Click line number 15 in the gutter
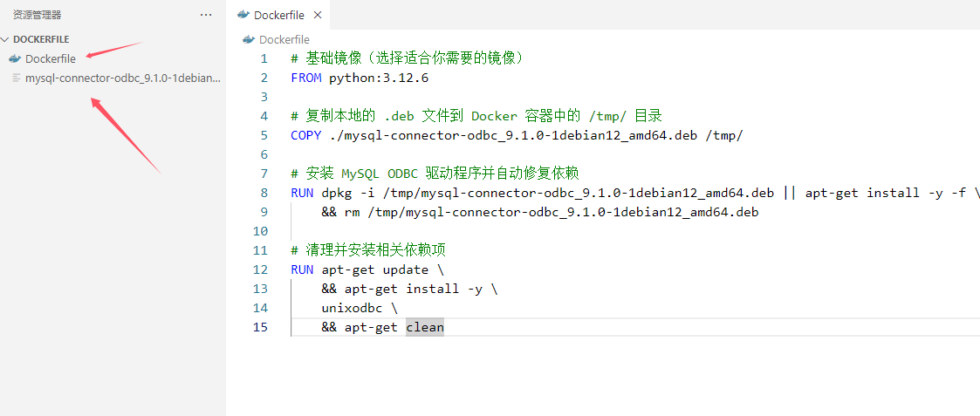Image resolution: width=980 pixels, height=416 pixels. [x=259, y=327]
